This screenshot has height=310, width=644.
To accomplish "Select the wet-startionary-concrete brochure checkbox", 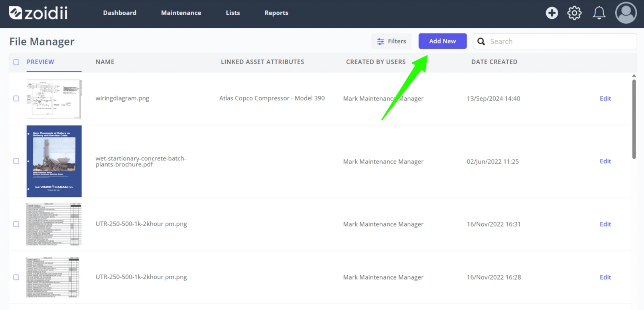I will click(16, 161).
